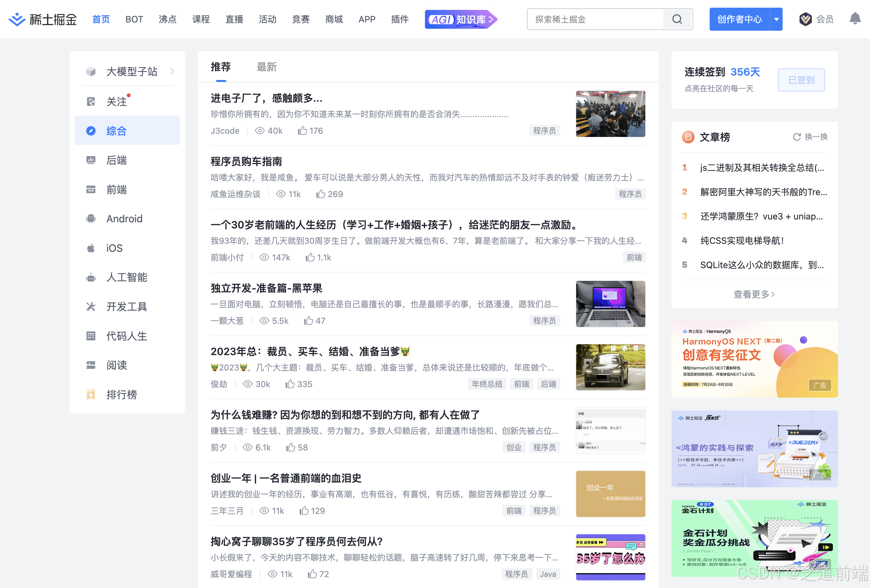Open 开发工具 wrench icon category
The width and height of the screenshot is (870, 588).
point(91,307)
